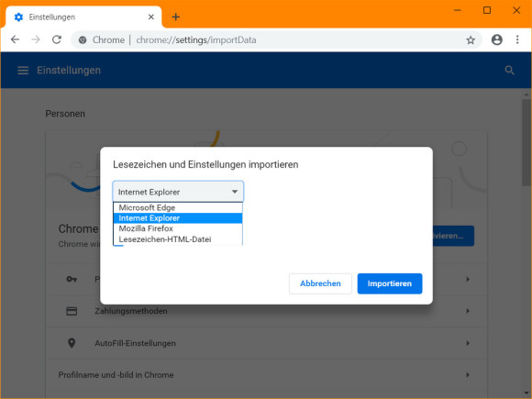Expand the Zahlungsmethoden row arrow
This screenshot has height=399, width=532.
pos(468,311)
